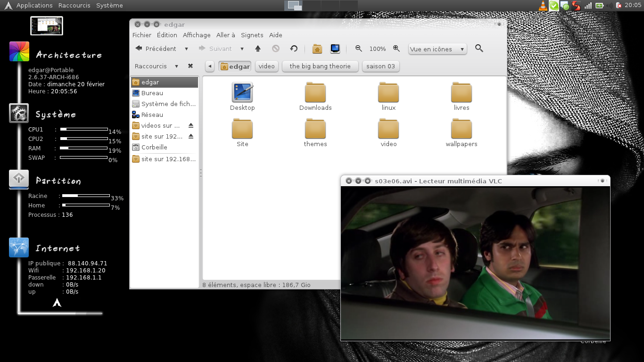Screen dimensions: 644x362
Task: Click the search magnifier icon
Action: tap(479, 48)
